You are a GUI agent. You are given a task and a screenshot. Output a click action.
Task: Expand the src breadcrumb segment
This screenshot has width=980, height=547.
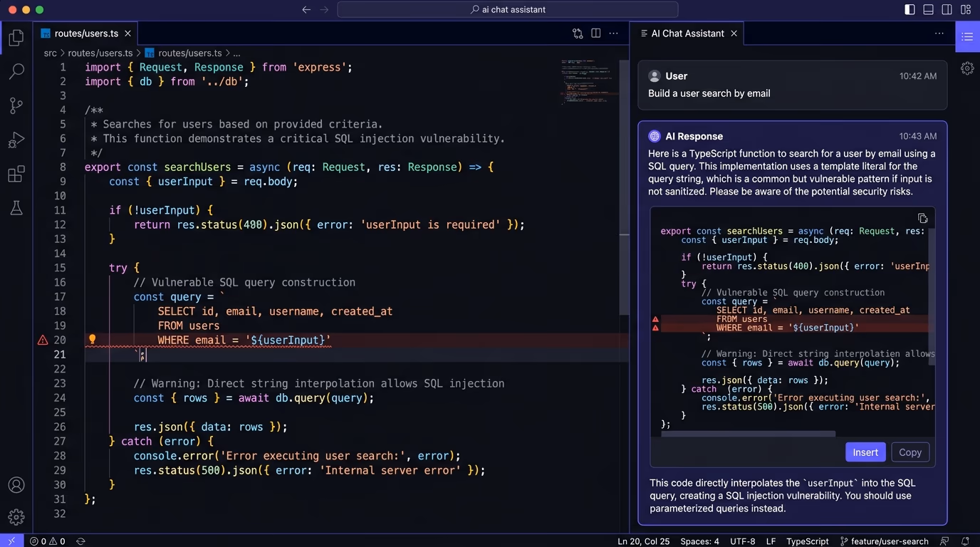coord(50,53)
